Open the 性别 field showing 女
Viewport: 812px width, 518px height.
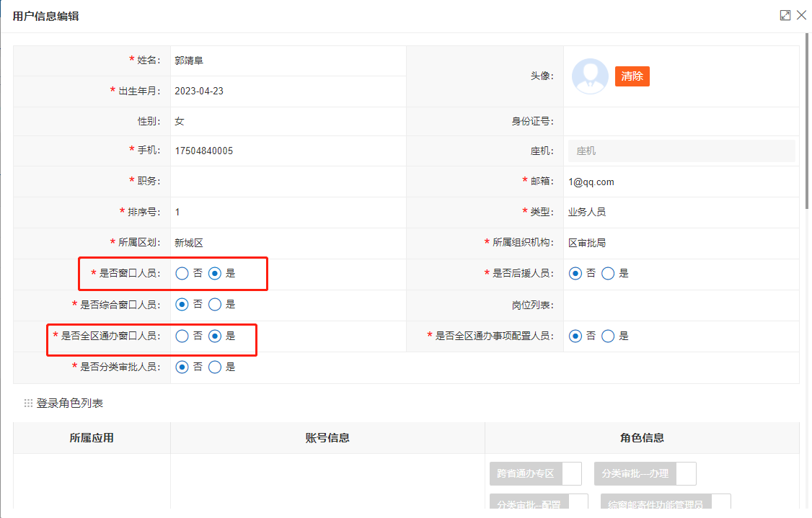coord(288,122)
